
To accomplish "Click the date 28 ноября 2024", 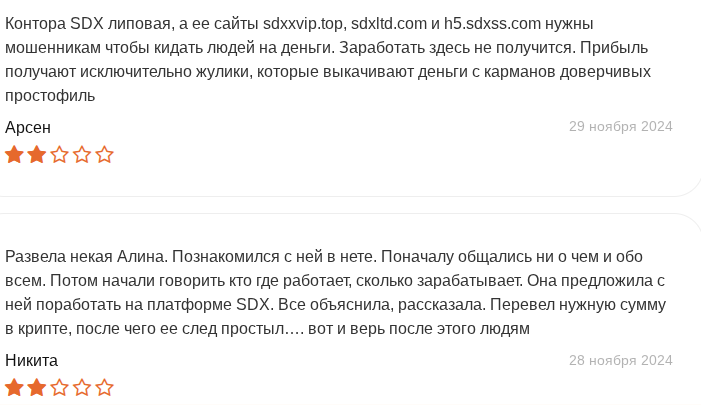I will [x=620, y=360].
